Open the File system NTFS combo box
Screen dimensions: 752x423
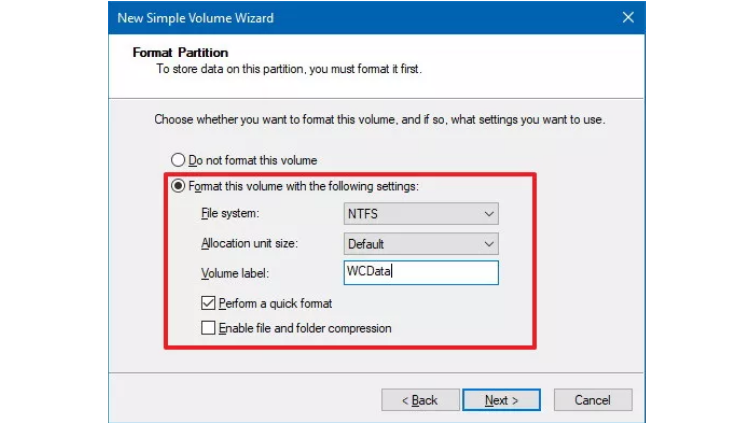pos(420,213)
